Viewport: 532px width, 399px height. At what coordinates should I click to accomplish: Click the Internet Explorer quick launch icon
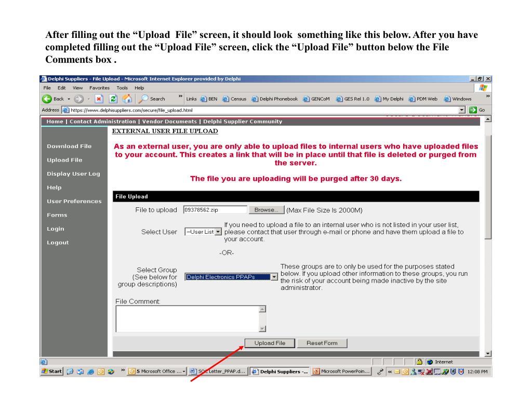coord(90,371)
